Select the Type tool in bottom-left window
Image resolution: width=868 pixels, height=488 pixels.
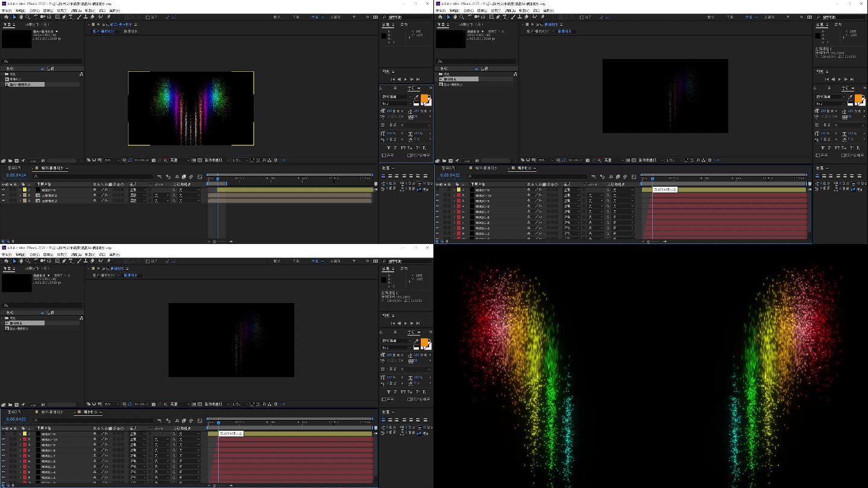[x=71, y=261]
